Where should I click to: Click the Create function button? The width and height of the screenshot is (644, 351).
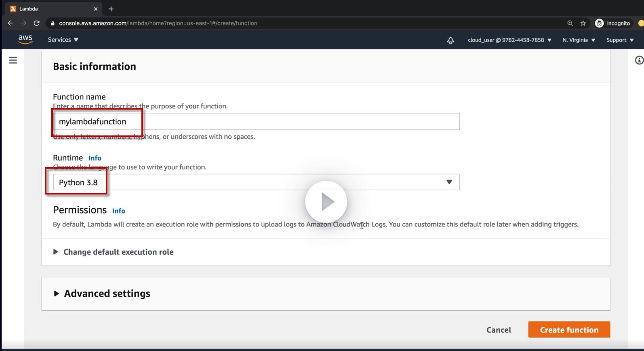pos(569,330)
